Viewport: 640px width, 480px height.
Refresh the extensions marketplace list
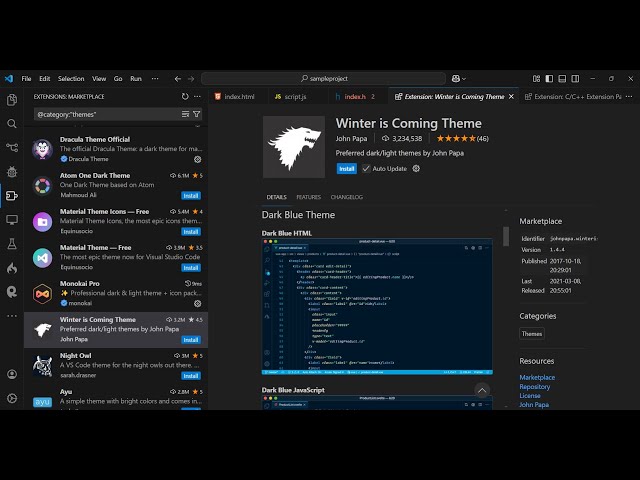(x=185, y=97)
